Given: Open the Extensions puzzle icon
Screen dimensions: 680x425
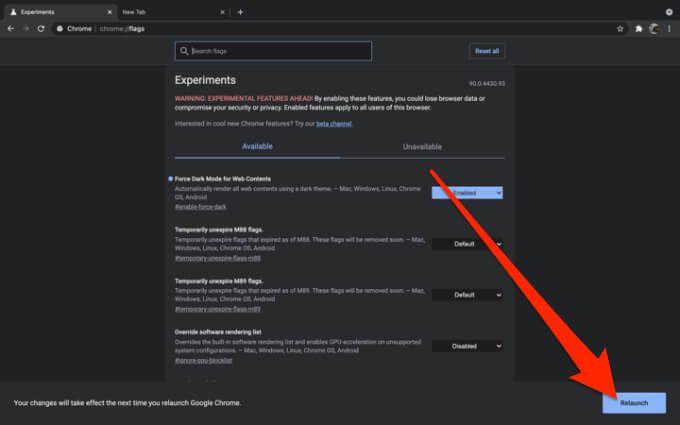Looking at the screenshot, I should (639, 29).
